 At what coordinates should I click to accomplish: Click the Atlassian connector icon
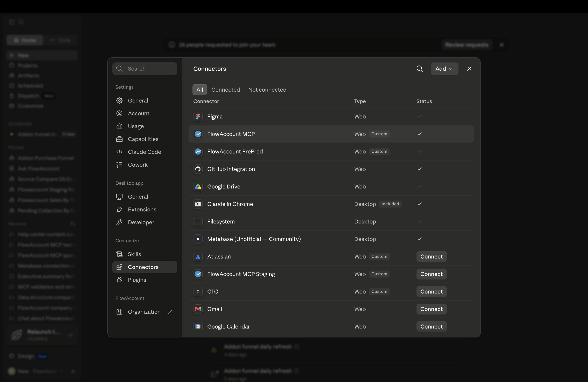198,257
